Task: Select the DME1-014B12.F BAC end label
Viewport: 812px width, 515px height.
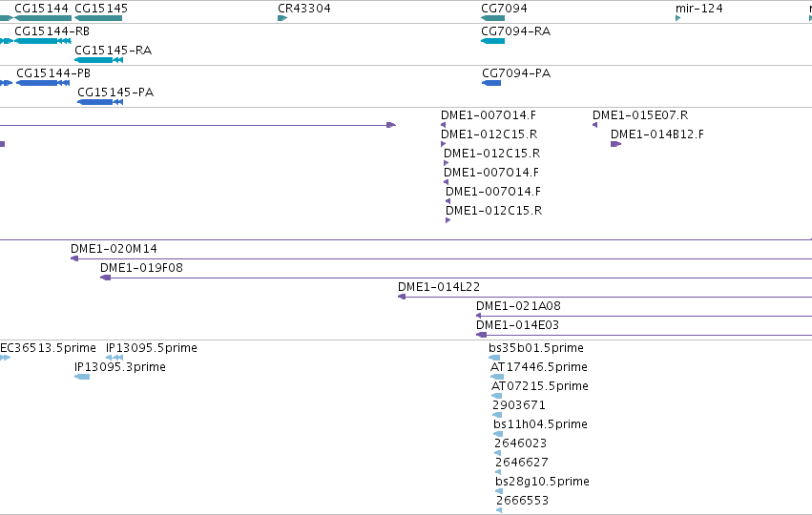Action: [x=657, y=134]
